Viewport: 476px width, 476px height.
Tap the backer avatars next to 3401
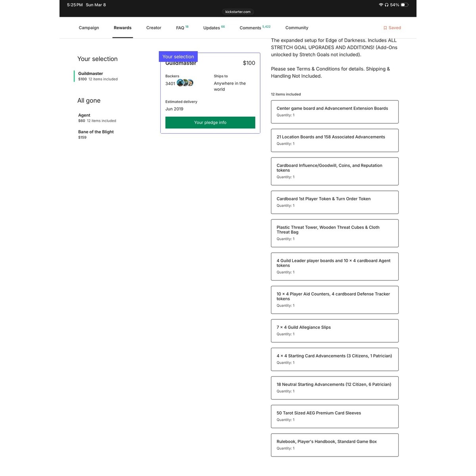185,83
